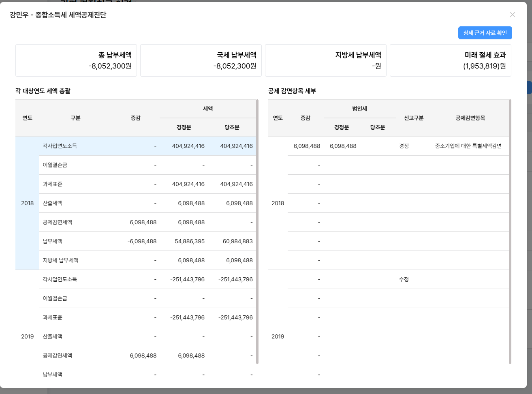Click the scrollbar of the 세액 총괄 table

(x=257, y=231)
